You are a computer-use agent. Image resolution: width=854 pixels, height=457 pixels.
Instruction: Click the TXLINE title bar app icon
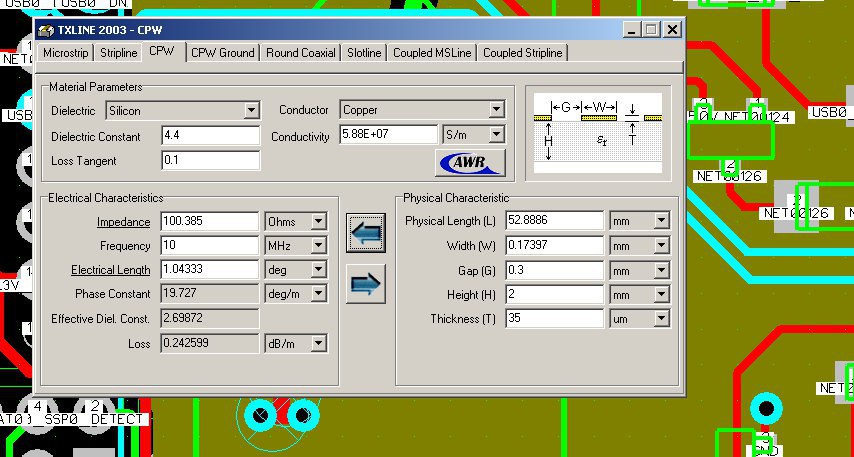(46, 30)
